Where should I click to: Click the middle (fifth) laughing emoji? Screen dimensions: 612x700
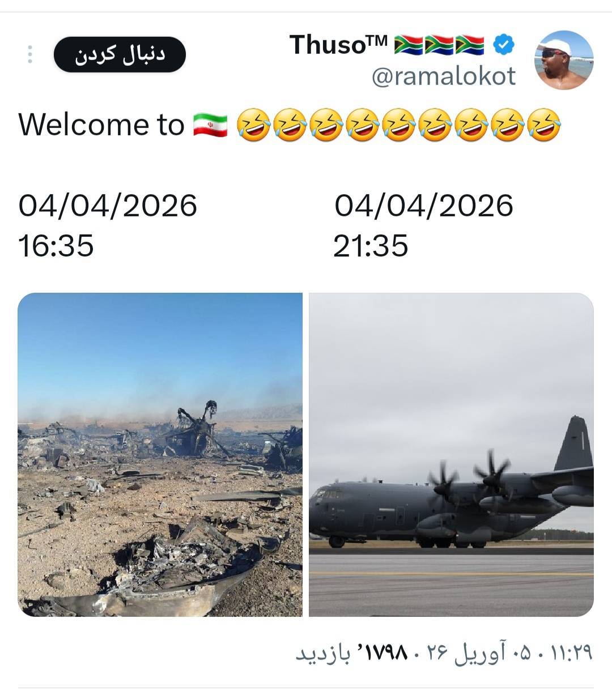point(398,125)
